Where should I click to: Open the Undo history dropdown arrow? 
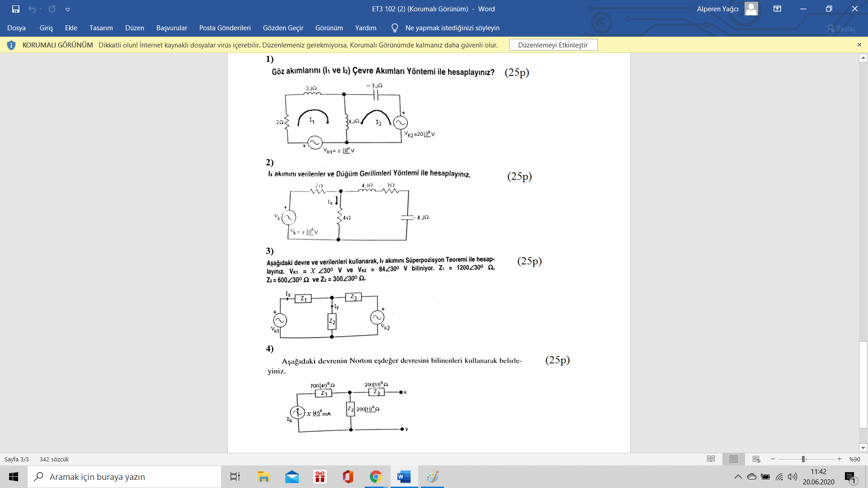pos(41,9)
